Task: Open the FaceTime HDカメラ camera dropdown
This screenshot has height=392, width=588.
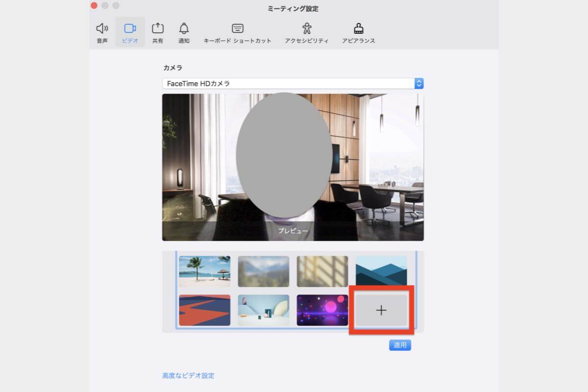Action: [x=292, y=83]
